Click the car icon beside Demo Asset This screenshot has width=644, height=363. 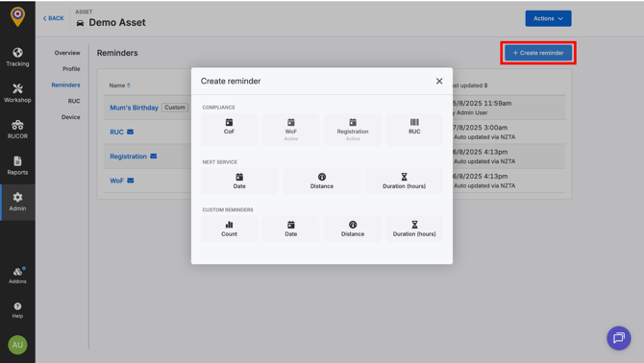[x=80, y=23]
